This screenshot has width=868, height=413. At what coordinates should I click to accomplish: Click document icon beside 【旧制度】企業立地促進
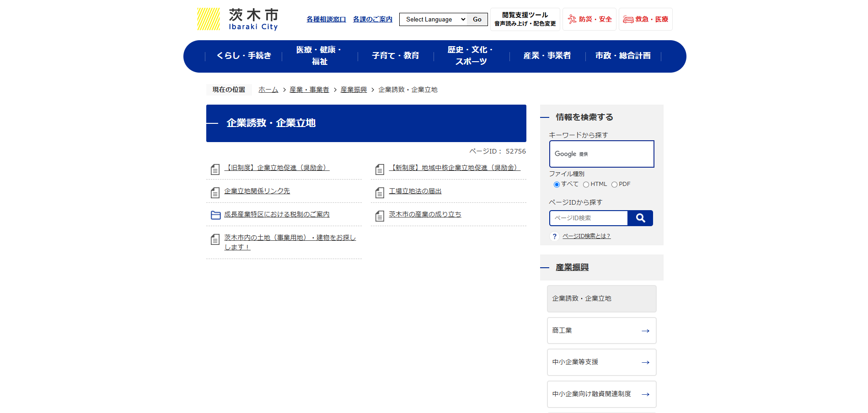click(x=215, y=169)
